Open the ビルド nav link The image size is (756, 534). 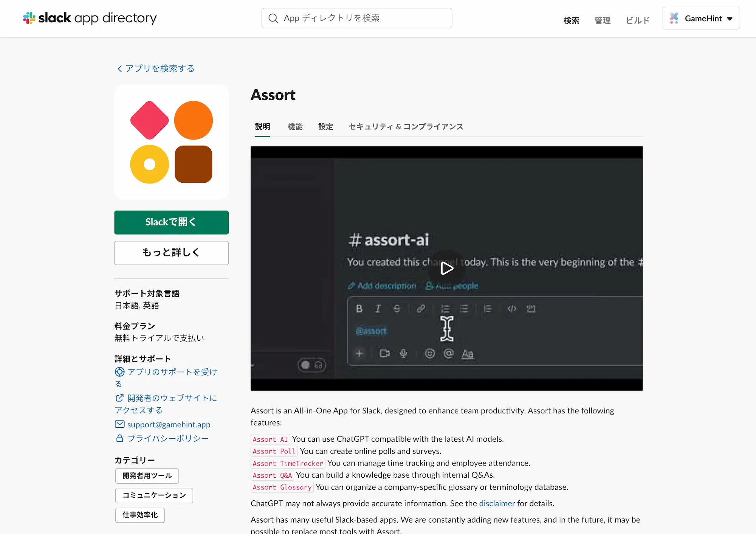click(x=638, y=20)
